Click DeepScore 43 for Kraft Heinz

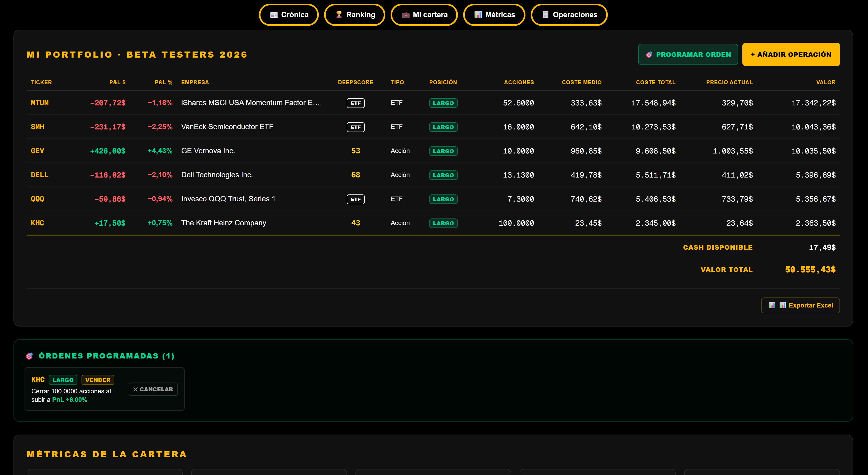(x=355, y=223)
